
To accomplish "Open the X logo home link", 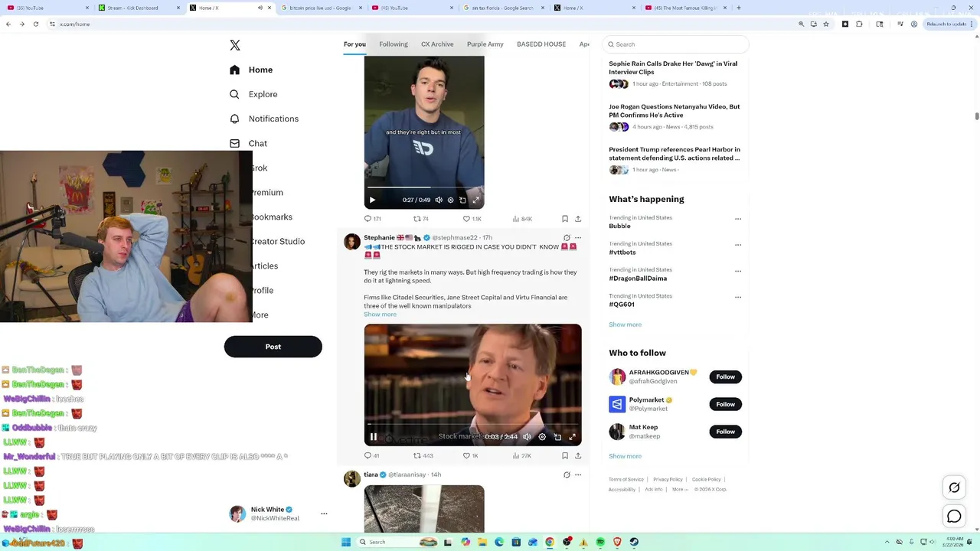I will click(x=235, y=45).
